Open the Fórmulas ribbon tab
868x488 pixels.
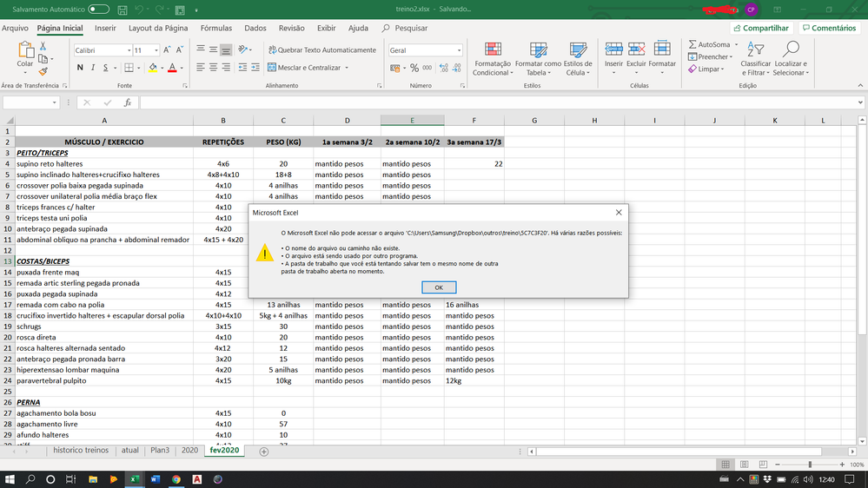[x=216, y=28]
